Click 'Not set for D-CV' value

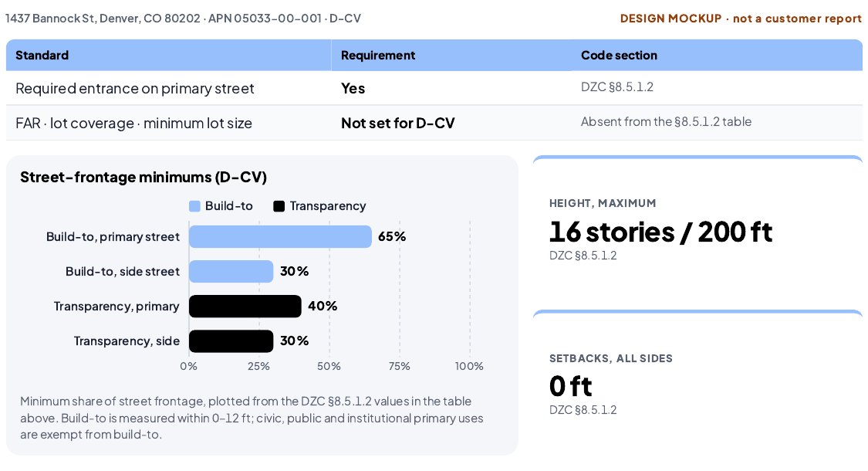[397, 123]
